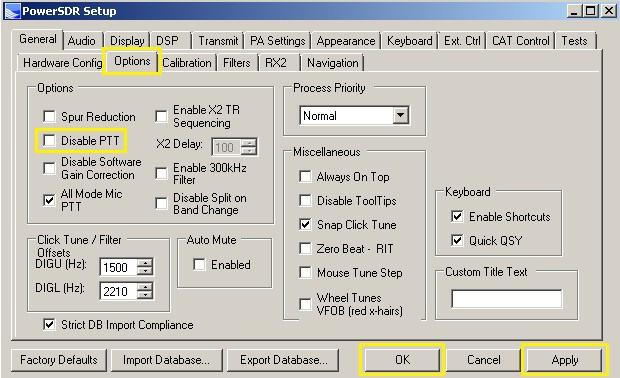Increase the DIGU offset value
Viewport: 620px width, 378px height.
click(x=145, y=263)
